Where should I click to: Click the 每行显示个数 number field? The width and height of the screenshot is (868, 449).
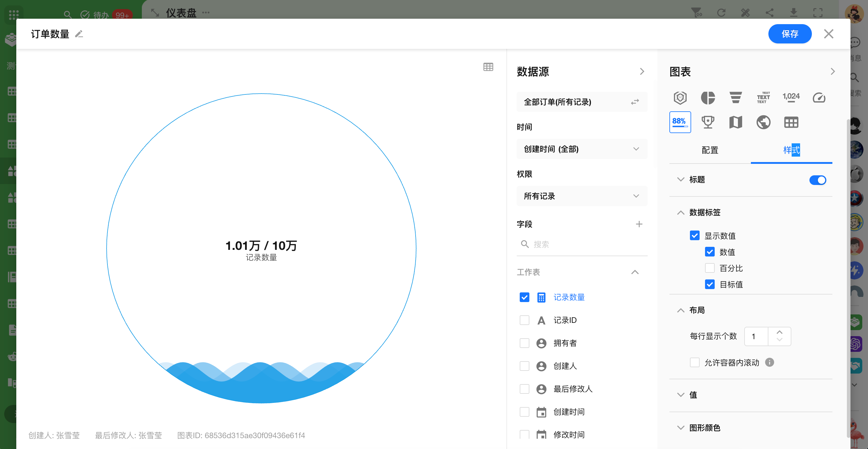click(x=756, y=336)
